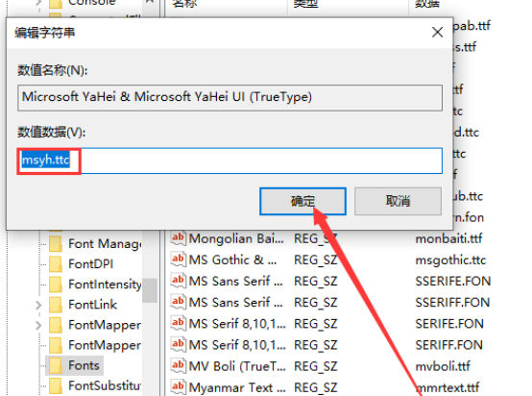Confirm the edit with 确定 button
This screenshot has width=532, height=396.
click(302, 201)
